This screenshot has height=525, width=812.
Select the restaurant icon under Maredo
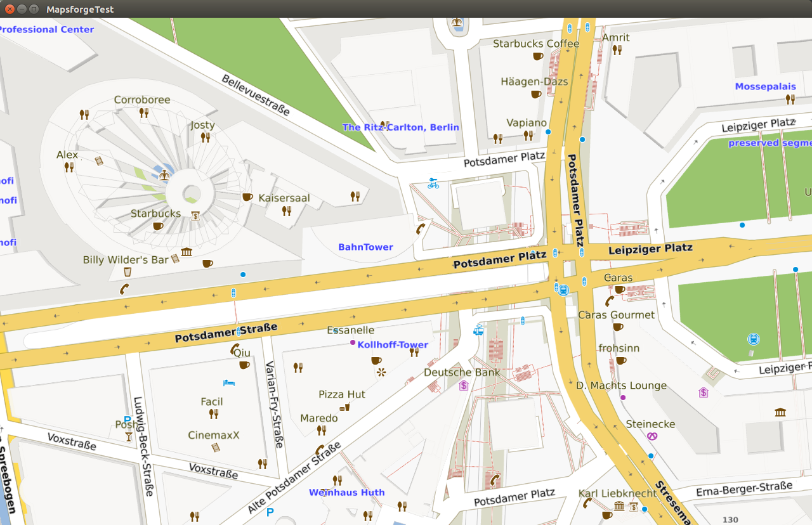322,430
